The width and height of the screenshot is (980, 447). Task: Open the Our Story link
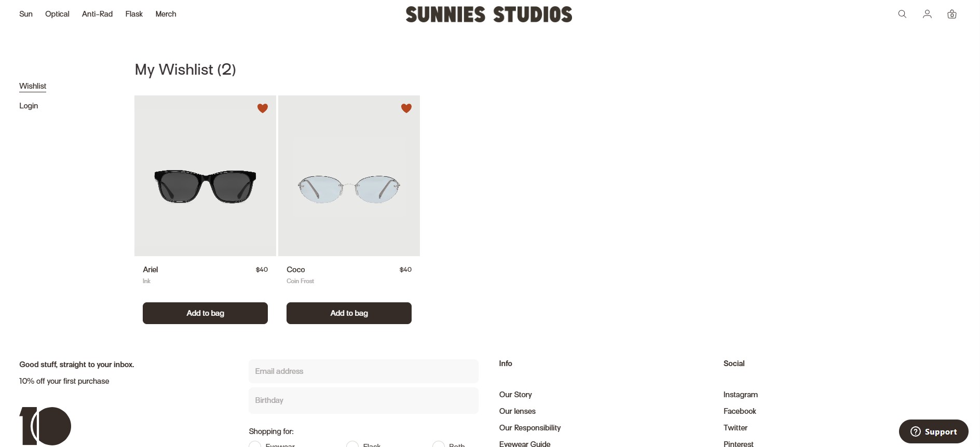(x=515, y=395)
